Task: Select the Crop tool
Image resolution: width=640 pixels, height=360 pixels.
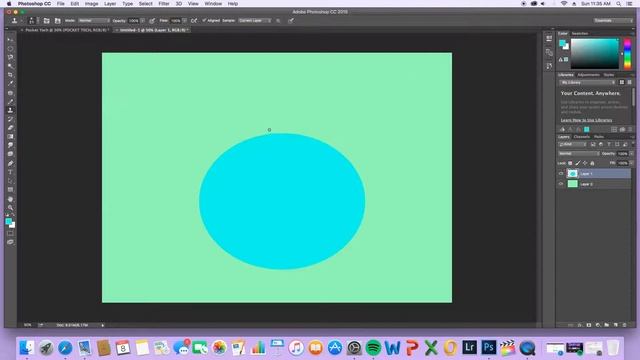Action: click(10, 75)
